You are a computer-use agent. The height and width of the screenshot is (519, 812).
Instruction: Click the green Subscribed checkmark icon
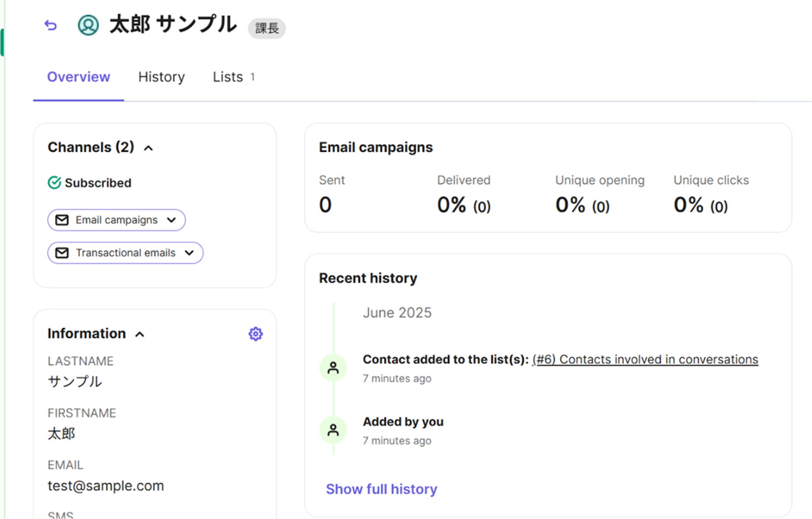click(54, 183)
